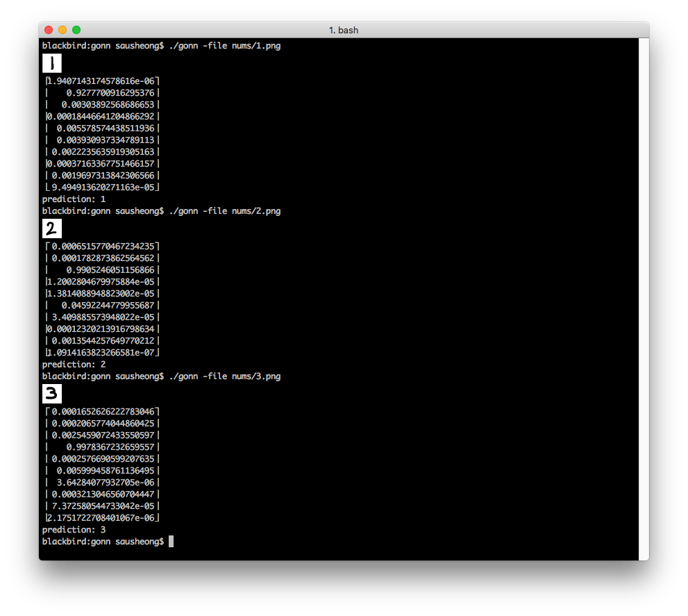
Task: Click value 0.005999458761136495
Action: pyautogui.click(x=106, y=471)
